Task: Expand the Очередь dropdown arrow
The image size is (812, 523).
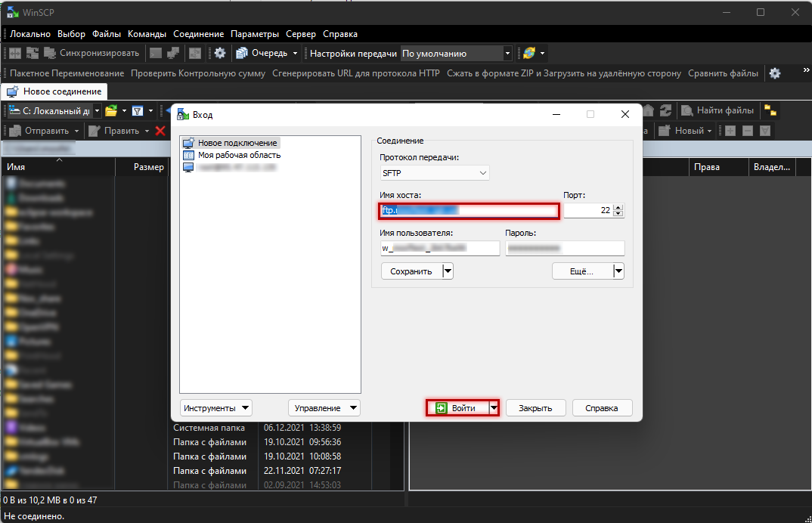Action: pyautogui.click(x=295, y=54)
